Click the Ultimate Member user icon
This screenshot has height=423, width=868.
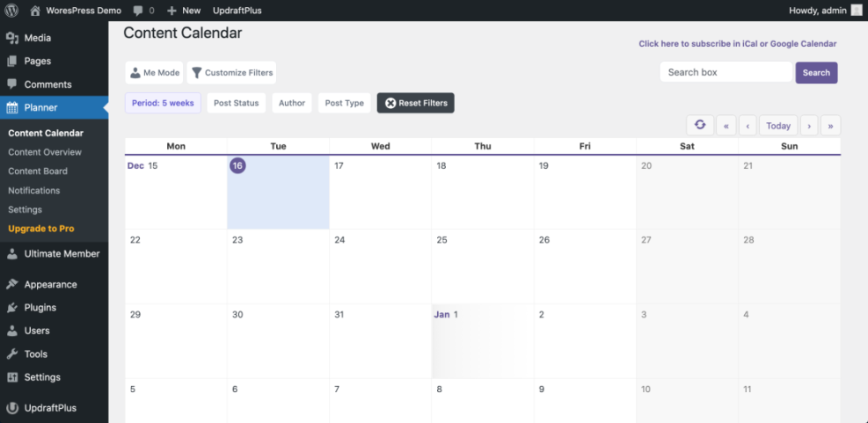12,254
